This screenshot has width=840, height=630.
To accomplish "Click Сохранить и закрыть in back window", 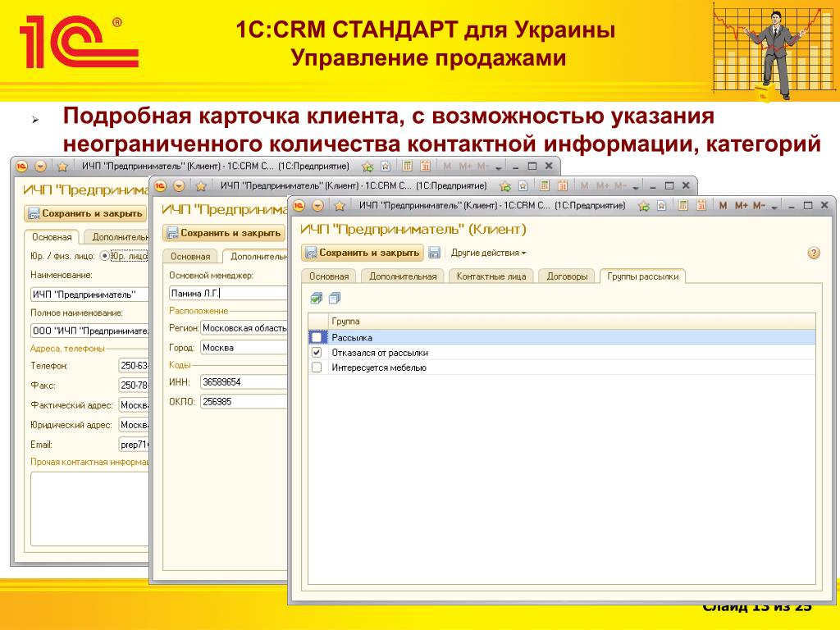I will pyautogui.click(x=85, y=213).
